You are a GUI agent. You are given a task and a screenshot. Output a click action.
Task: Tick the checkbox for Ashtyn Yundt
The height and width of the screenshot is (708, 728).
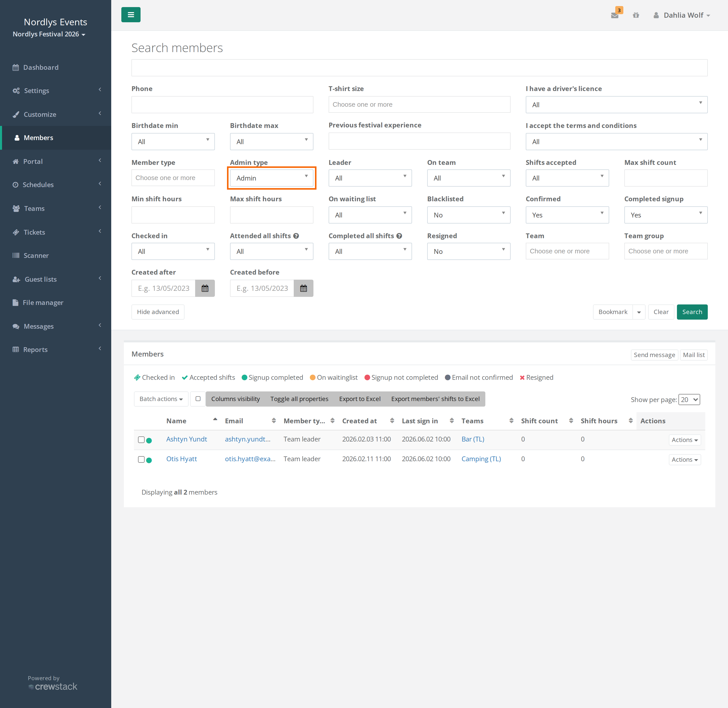click(141, 439)
